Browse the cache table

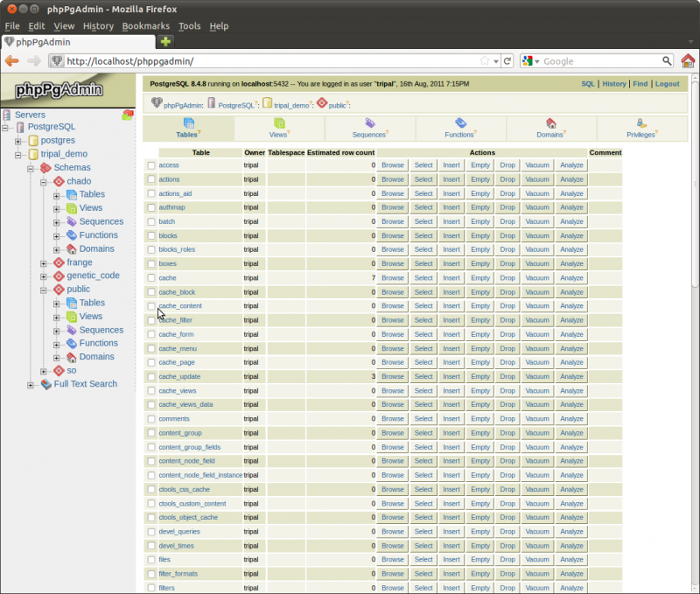[x=392, y=278]
